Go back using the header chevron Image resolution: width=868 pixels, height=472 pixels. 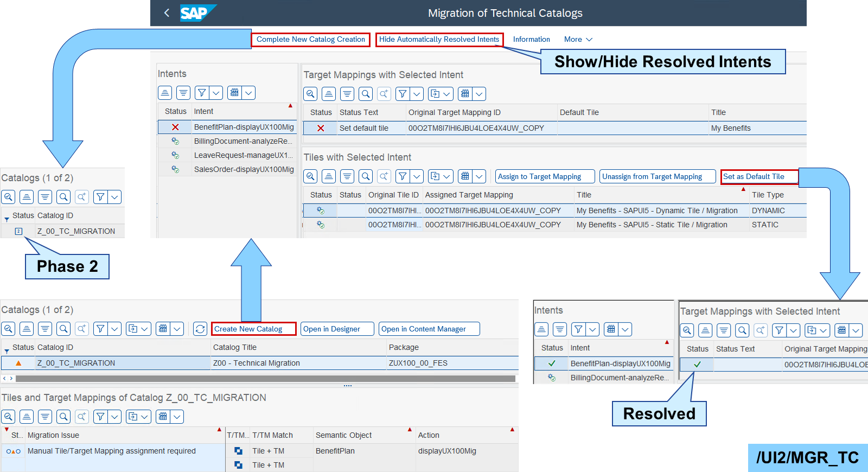[x=167, y=12]
